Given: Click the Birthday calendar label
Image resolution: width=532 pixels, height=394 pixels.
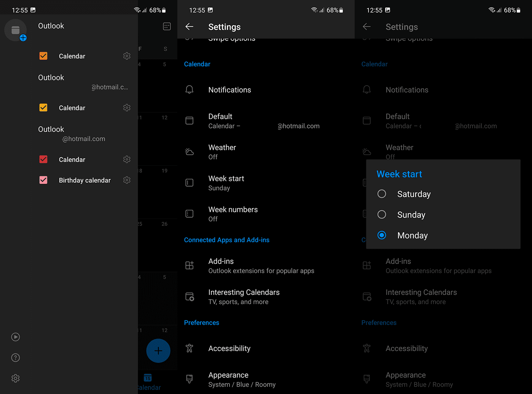Looking at the screenshot, I should point(85,180).
